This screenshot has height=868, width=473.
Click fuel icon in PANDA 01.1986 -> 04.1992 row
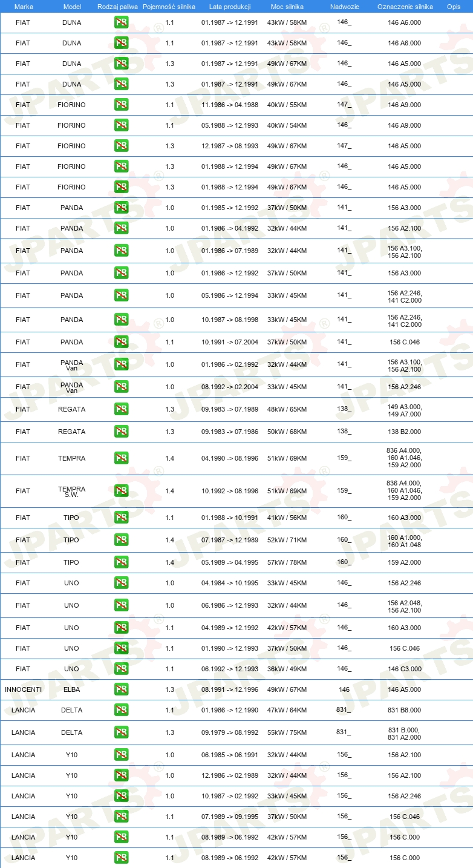click(x=121, y=228)
